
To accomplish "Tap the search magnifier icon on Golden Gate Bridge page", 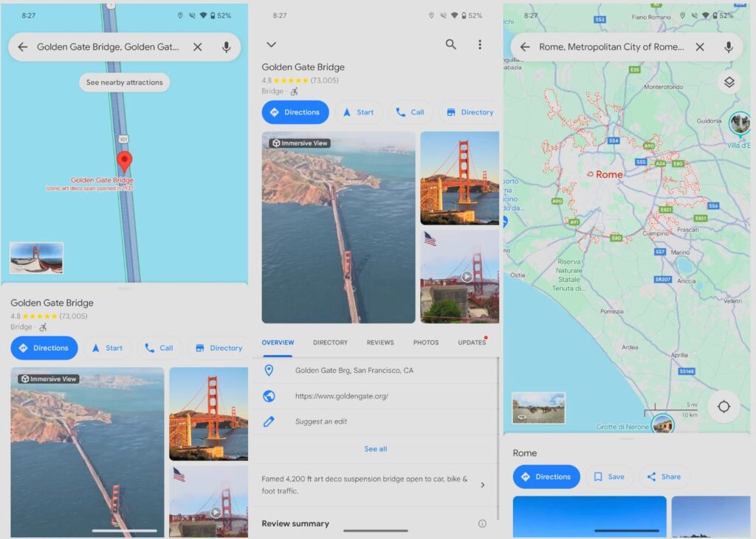I will pyautogui.click(x=450, y=44).
